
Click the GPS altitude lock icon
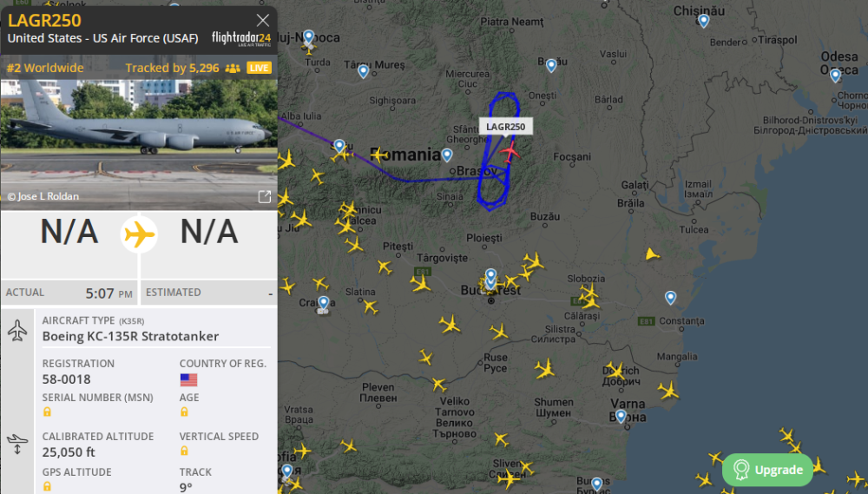click(x=47, y=486)
